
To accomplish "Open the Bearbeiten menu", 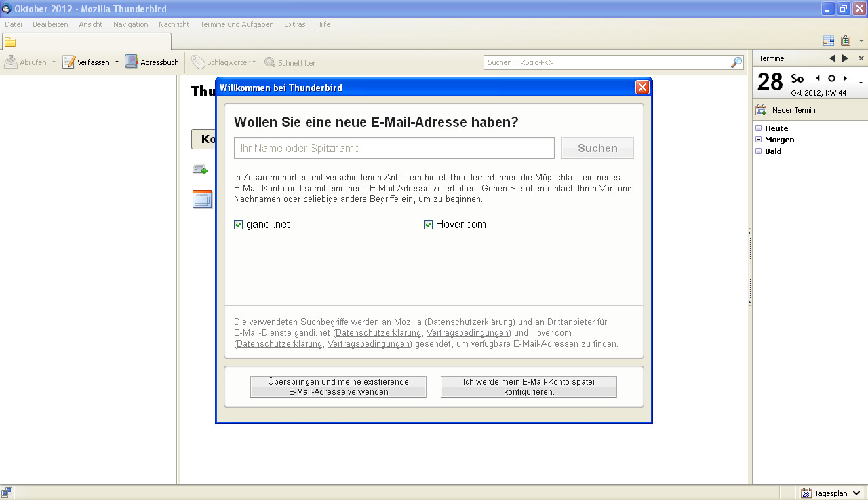I will (x=50, y=24).
